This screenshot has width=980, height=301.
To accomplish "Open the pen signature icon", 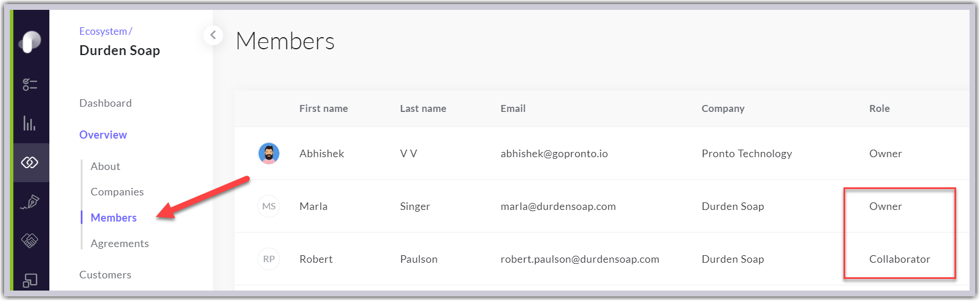I will pyautogui.click(x=30, y=202).
